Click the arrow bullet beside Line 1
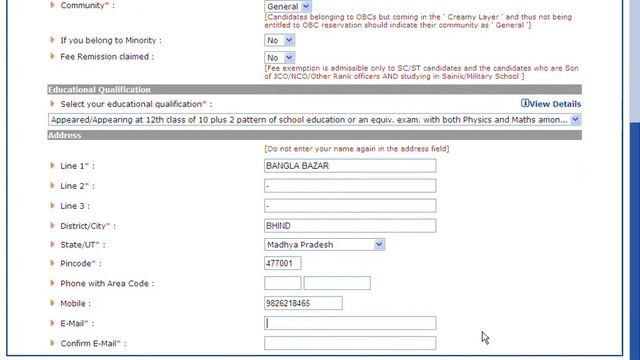Viewport: 640px width, 360px height. [52, 165]
